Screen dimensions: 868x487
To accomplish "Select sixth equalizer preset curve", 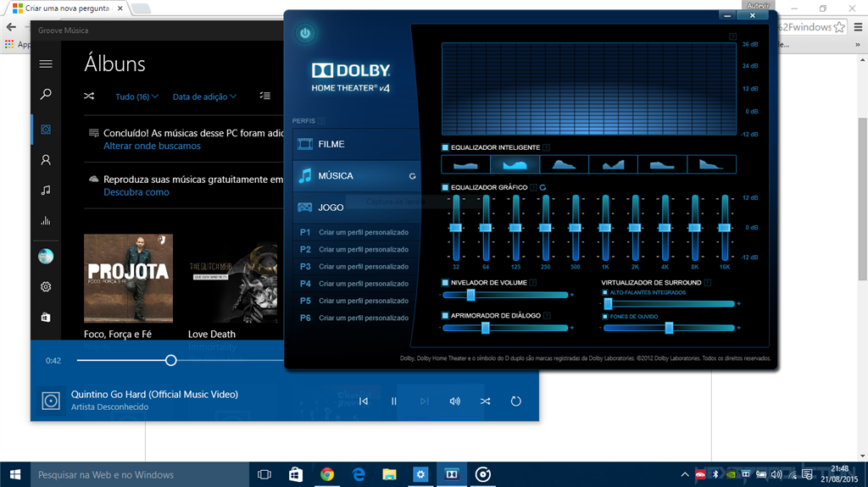I will (711, 164).
